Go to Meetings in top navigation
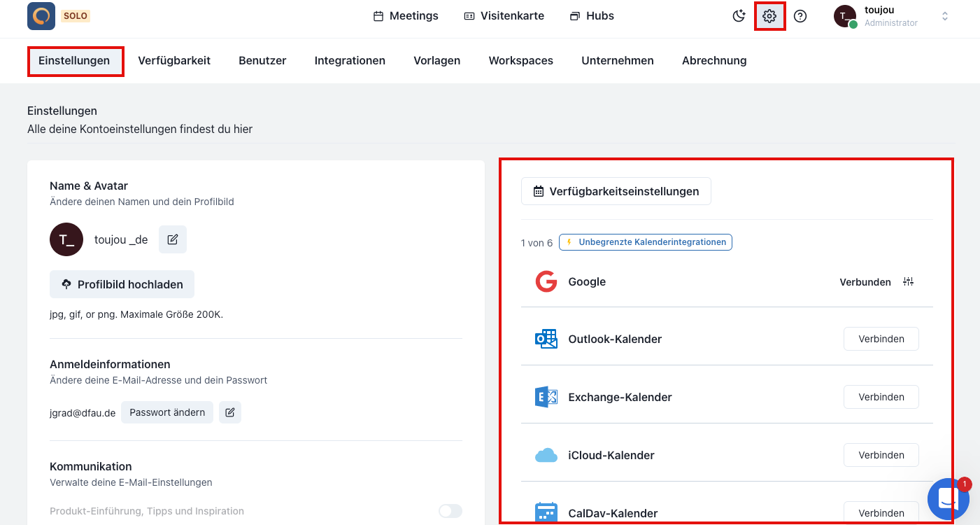The width and height of the screenshot is (980, 525). tap(406, 16)
